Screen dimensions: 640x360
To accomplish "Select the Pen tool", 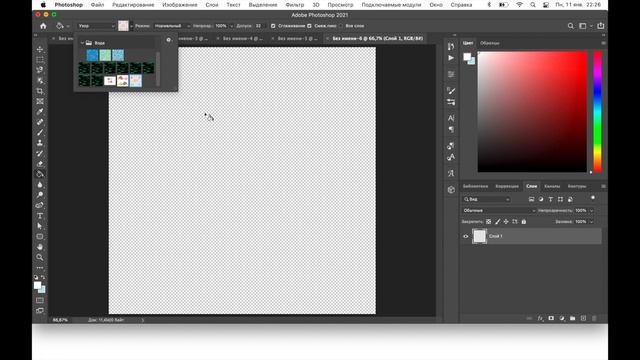I will click(40, 205).
